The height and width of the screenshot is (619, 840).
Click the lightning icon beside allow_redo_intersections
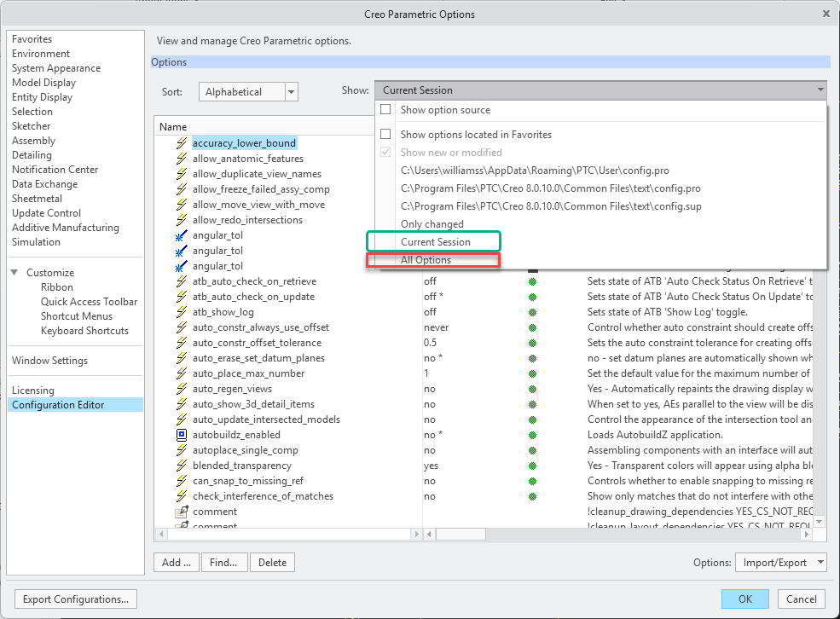pos(182,220)
